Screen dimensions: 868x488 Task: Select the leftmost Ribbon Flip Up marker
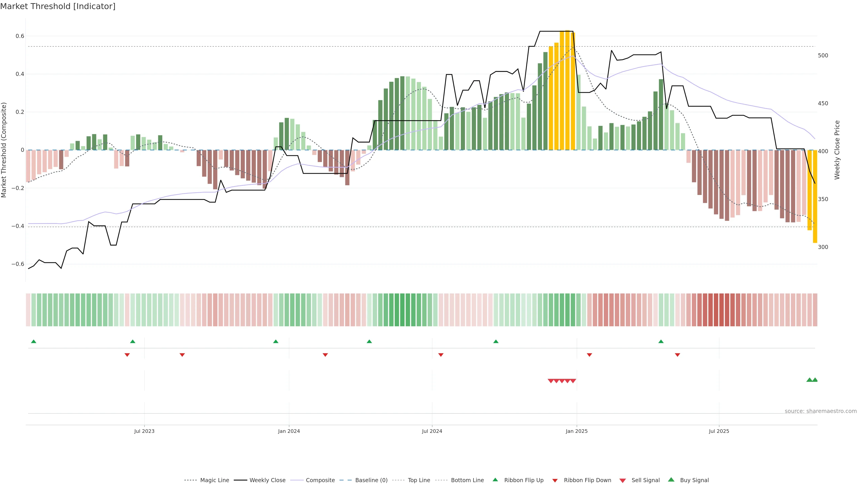pyautogui.click(x=33, y=342)
